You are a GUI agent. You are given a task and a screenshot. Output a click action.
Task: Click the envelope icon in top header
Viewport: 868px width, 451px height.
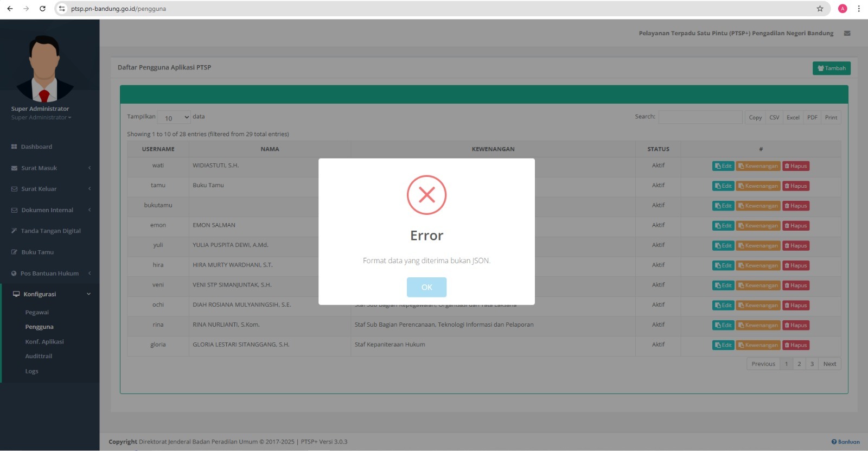coord(847,33)
